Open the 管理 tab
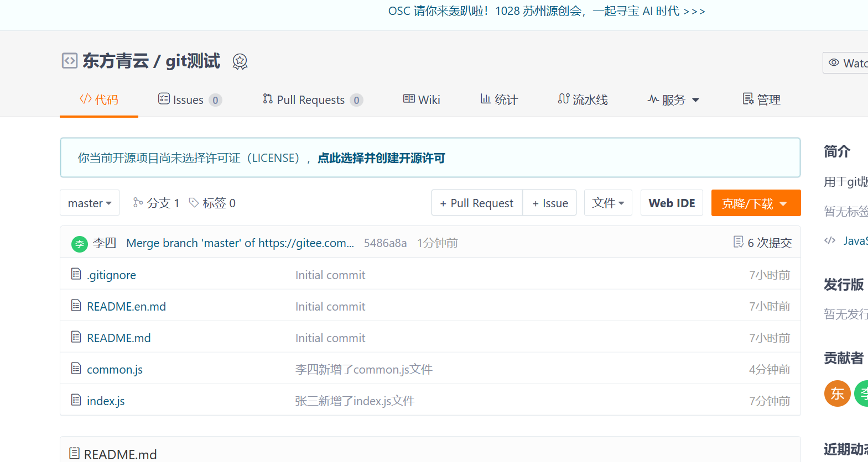 761,99
